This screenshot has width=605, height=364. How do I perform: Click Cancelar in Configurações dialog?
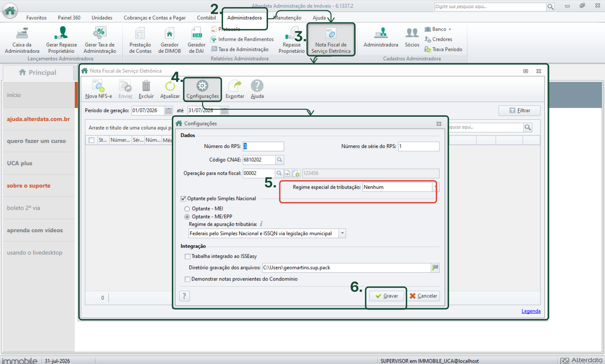423,296
